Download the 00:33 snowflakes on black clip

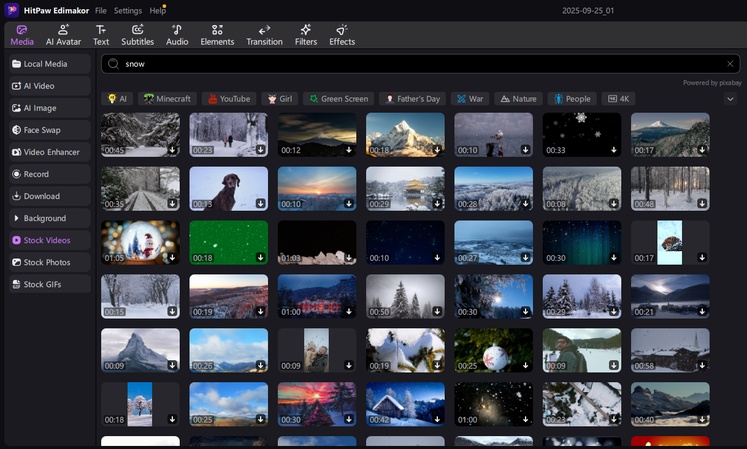[x=614, y=150]
